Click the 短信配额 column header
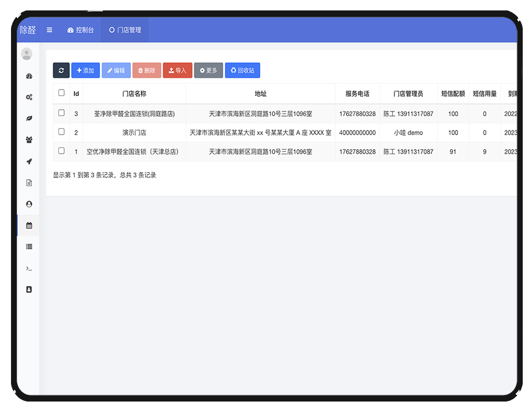 pos(453,94)
